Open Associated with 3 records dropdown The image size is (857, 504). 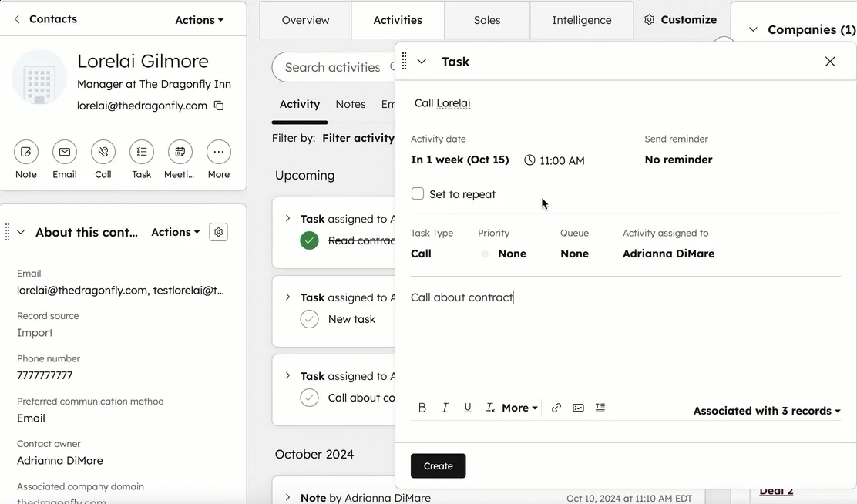[767, 411]
